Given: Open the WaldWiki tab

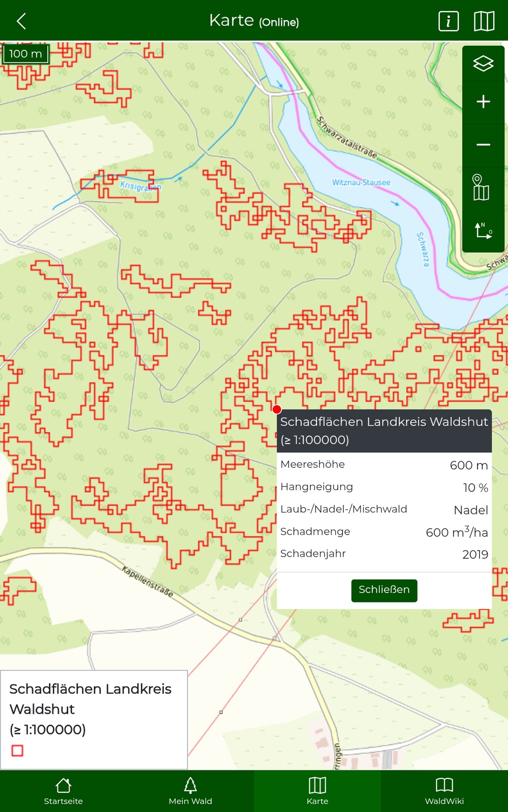Looking at the screenshot, I should pos(444,791).
